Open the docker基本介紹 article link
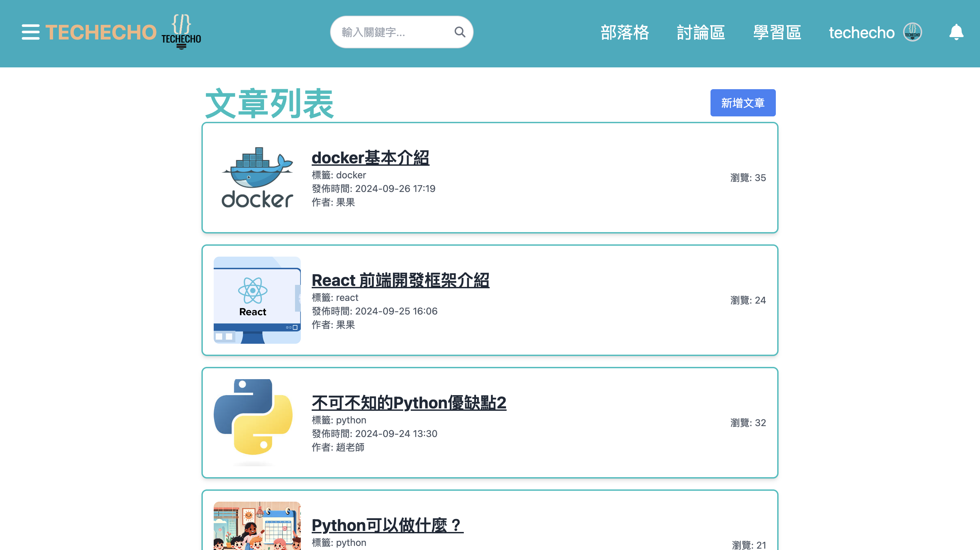 point(370,158)
